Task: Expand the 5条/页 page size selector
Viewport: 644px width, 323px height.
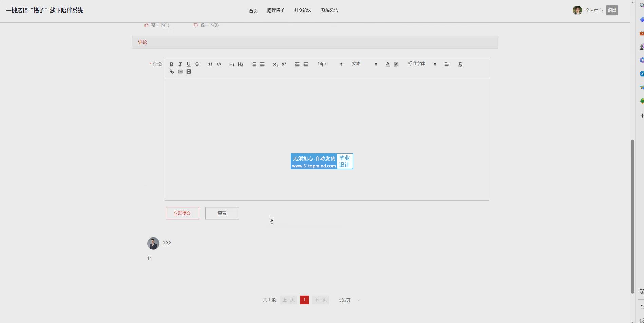Action: point(349,300)
